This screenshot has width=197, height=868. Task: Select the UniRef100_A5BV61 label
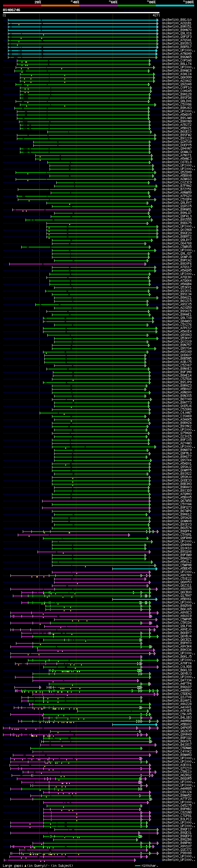[x=176, y=599]
